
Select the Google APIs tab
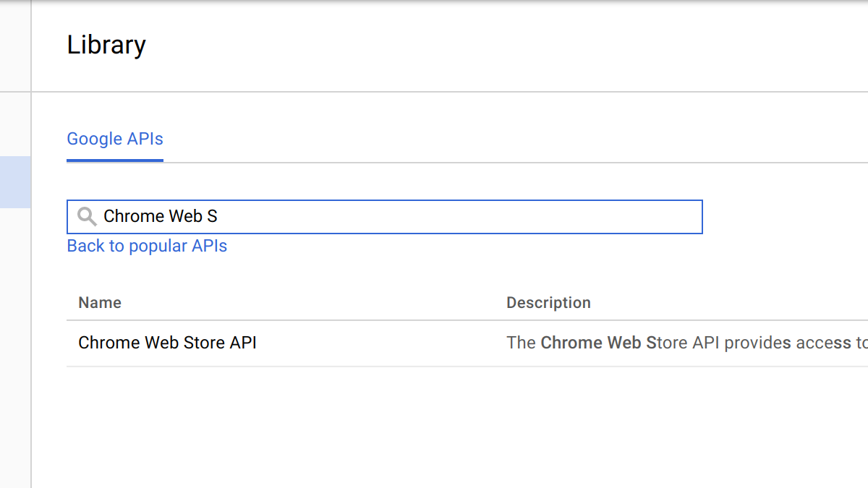(x=114, y=139)
